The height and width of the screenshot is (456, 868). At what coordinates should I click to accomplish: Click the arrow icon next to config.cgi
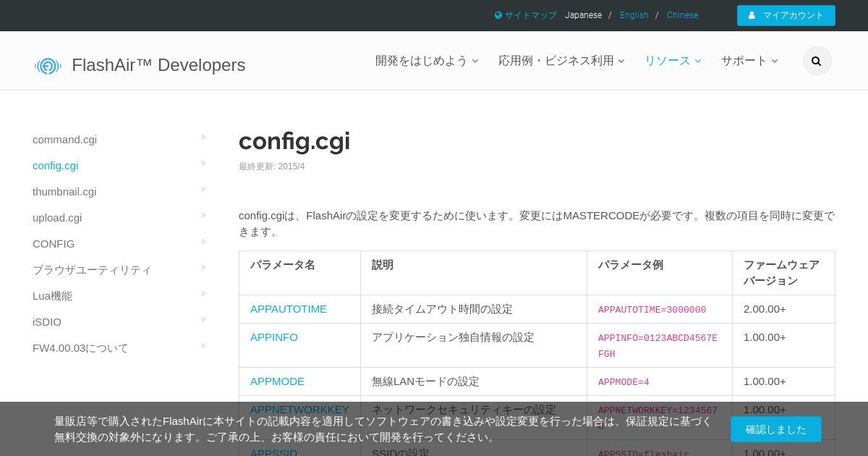[203, 163]
